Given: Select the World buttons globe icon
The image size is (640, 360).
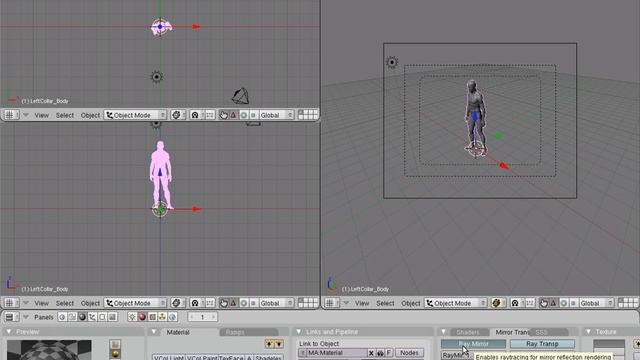Looking at the screenshot, I should coord(172,317).
